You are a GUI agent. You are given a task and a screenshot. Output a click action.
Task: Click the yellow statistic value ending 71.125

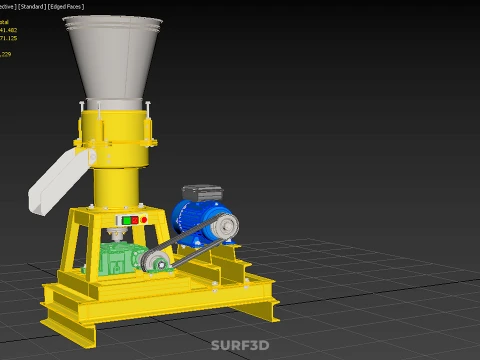click(x=8, y=38)
